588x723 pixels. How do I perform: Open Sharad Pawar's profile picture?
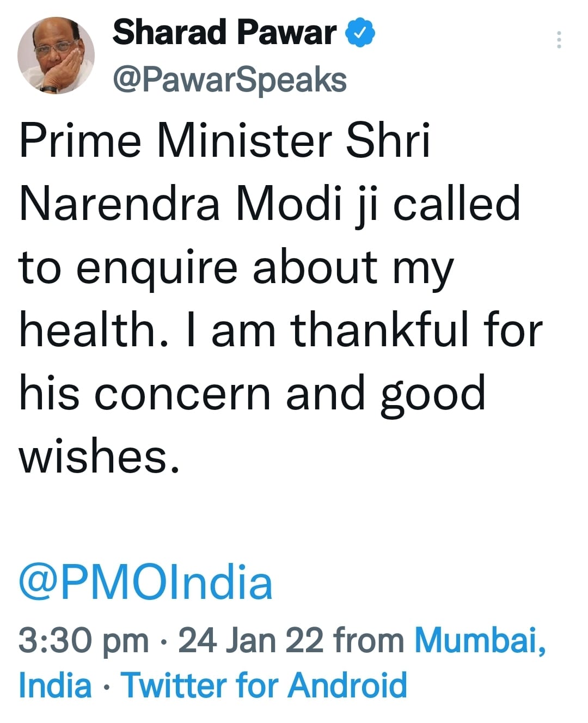click(56, 56)
